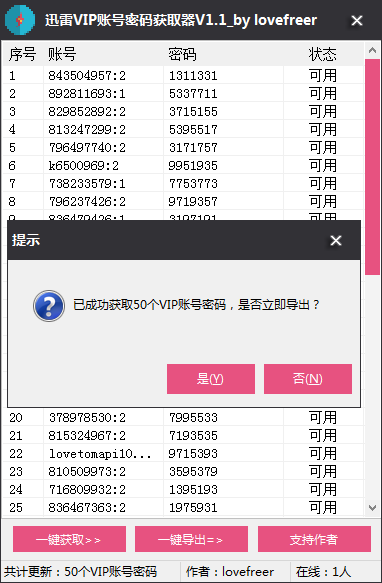Select account 716809932:2

(87, 489)
